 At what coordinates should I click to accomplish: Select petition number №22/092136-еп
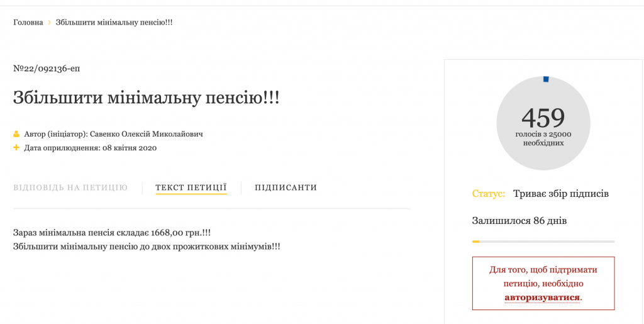click(47, 69)
